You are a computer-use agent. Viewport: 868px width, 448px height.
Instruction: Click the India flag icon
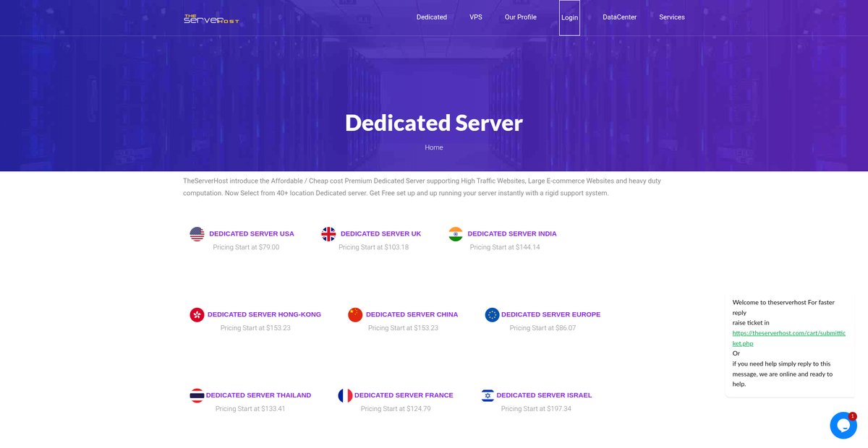point(456,234)
